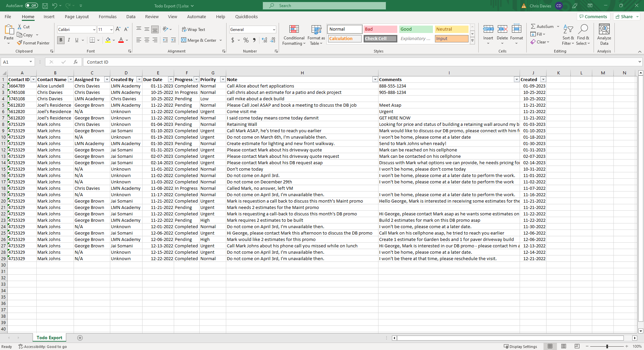The height and width of the screenshot is (350, 644).
Task: Click the Increase Font Size icon
Action: pyautogui.click(x=118, y=30)
